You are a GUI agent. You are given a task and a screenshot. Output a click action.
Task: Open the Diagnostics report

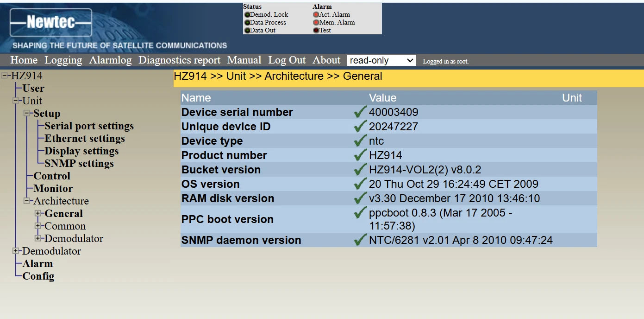(180, 60)
